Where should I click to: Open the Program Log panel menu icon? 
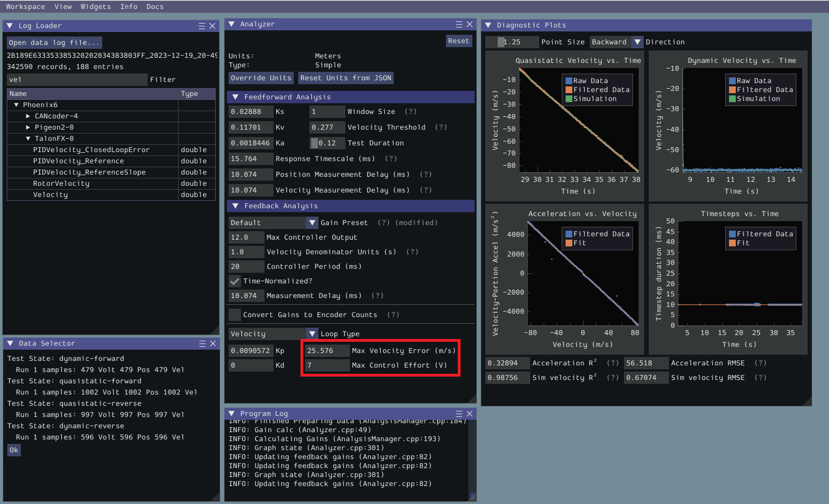(459, 414)
